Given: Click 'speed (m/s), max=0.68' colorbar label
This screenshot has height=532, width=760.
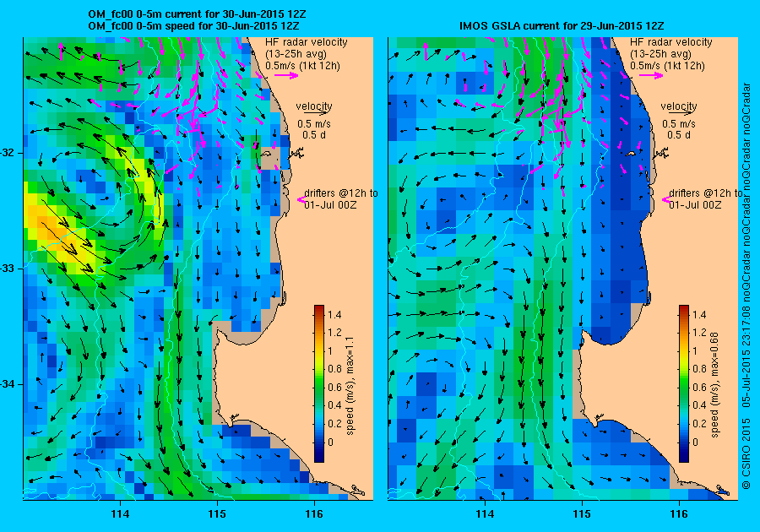Looking at the screenshot, I should coord(715,385).
